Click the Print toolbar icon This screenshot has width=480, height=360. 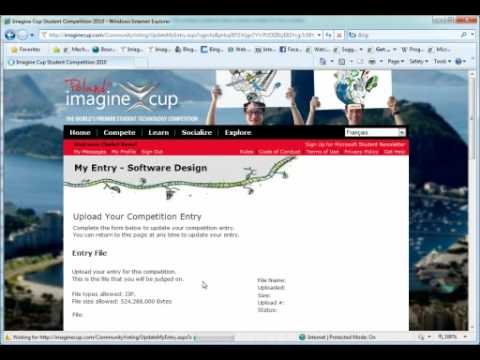click(372, 62)
